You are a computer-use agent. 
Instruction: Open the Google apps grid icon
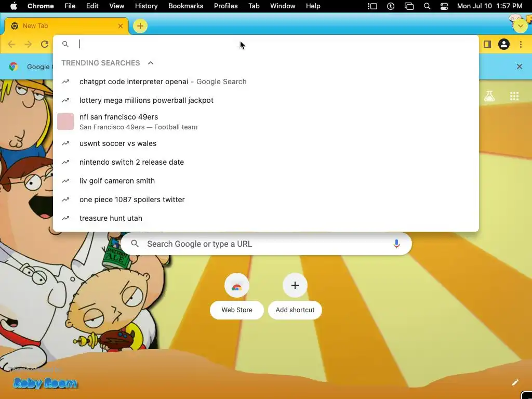(x=514, y=96)
